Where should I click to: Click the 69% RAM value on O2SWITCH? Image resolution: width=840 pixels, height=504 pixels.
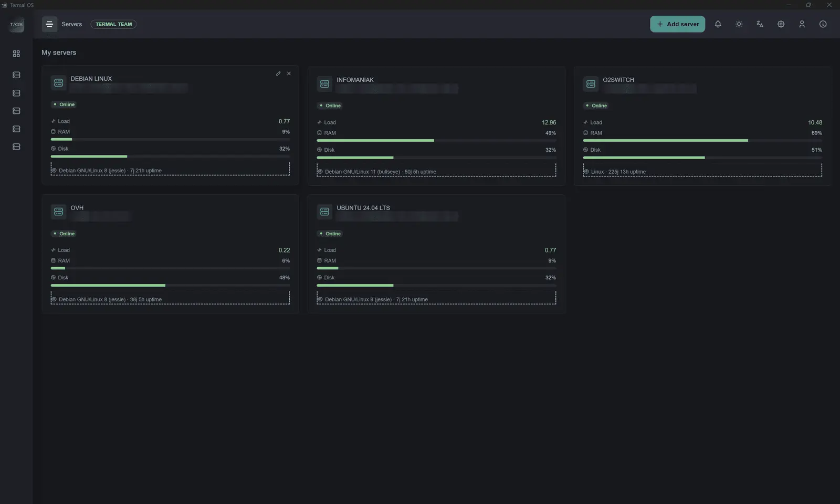(816, 133)
